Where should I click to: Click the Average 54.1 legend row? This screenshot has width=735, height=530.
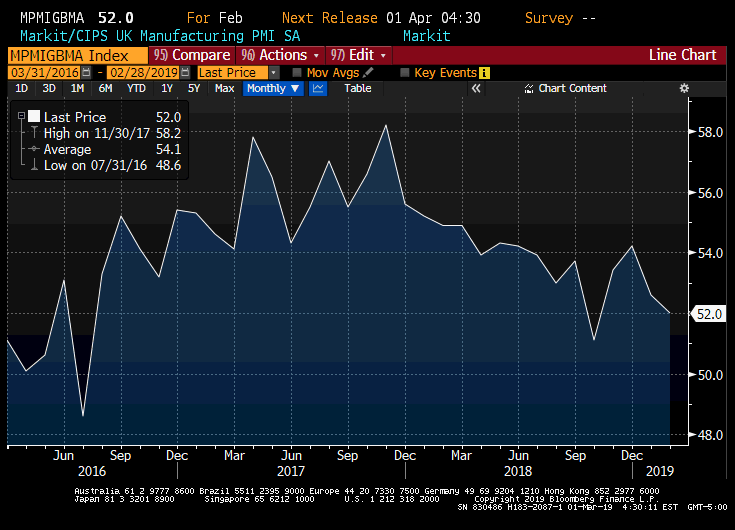112,149
